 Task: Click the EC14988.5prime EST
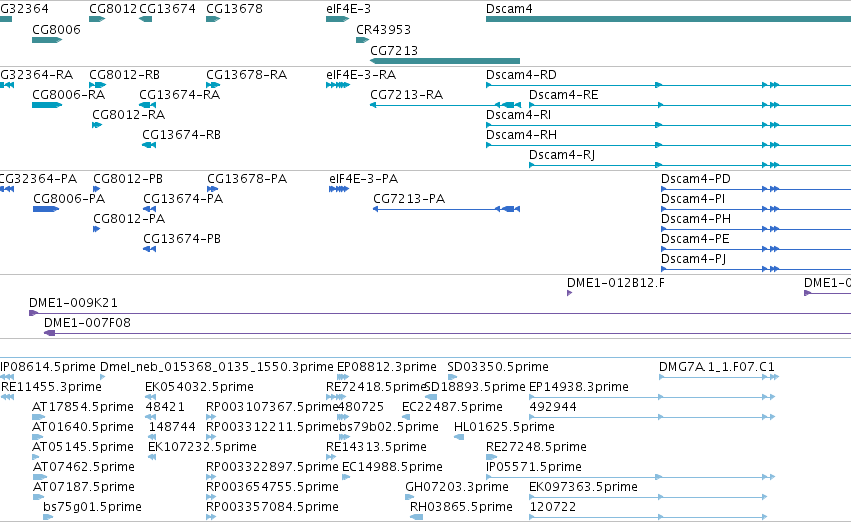[346, 478]
